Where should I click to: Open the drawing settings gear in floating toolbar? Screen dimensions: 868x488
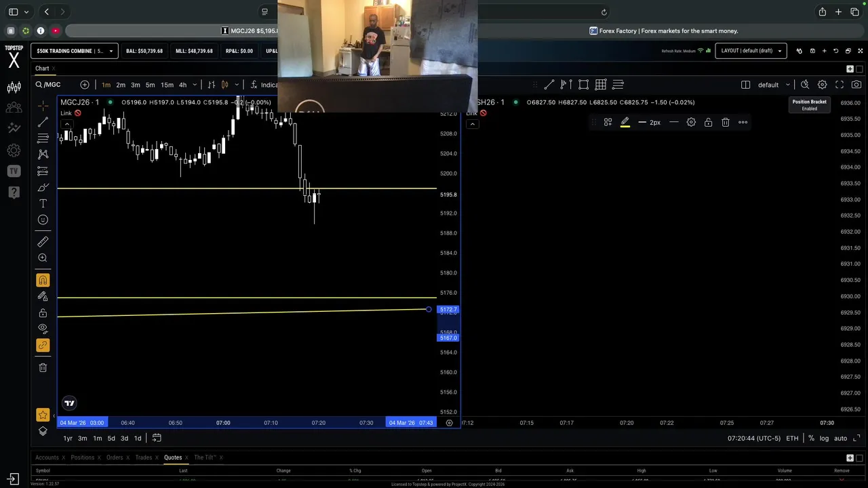coord(691,122)
